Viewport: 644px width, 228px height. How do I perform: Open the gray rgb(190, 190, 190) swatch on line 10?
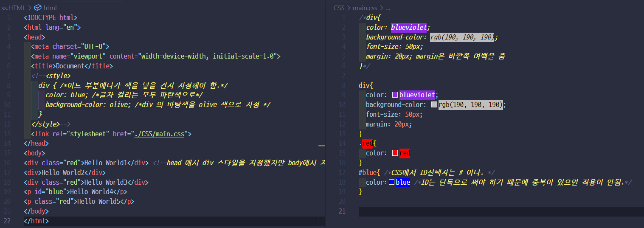point(434,104)
